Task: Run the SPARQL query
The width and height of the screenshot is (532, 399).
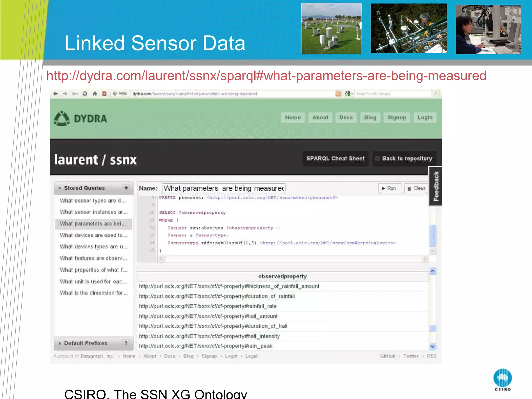Action: (390, 188)
